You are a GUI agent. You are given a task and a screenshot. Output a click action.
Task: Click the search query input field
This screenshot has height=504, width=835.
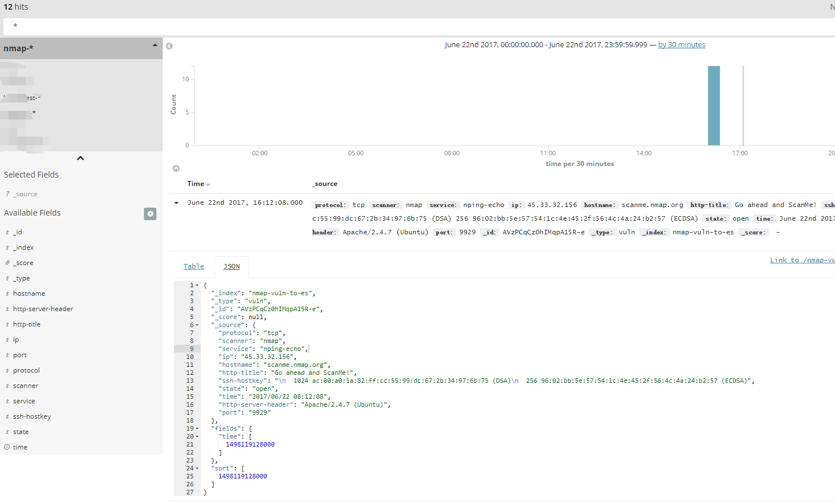[x=419, y=26]
